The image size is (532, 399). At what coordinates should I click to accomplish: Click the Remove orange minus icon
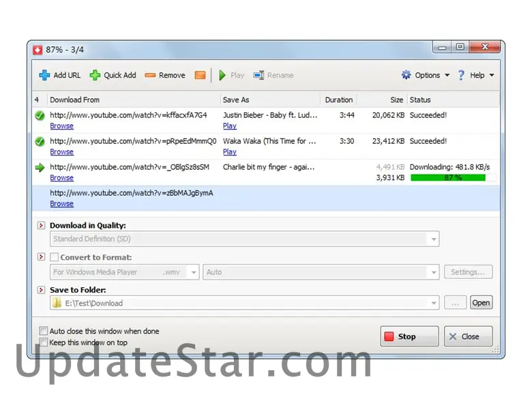pos(150,75)
